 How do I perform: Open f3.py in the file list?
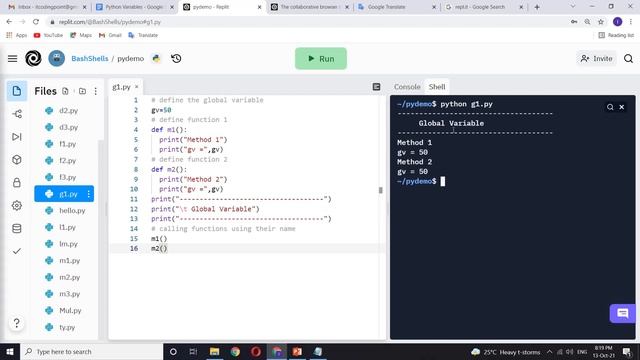pyautogui.click(x=64, y=177)
